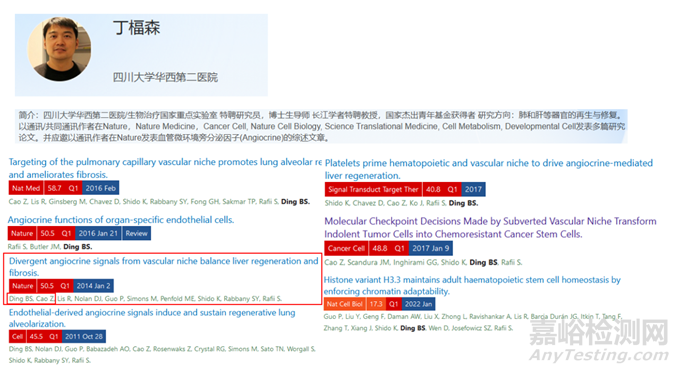Click the Review tag on the Nature article
The height and width of the screenshot is (373, 680).
point(137,233)
